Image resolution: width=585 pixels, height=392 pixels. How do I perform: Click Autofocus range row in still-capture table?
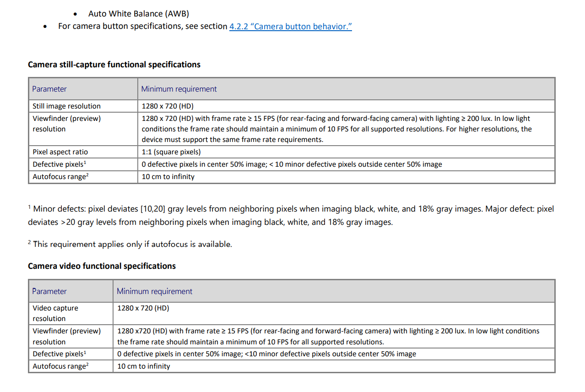click(x=292, y=176)
